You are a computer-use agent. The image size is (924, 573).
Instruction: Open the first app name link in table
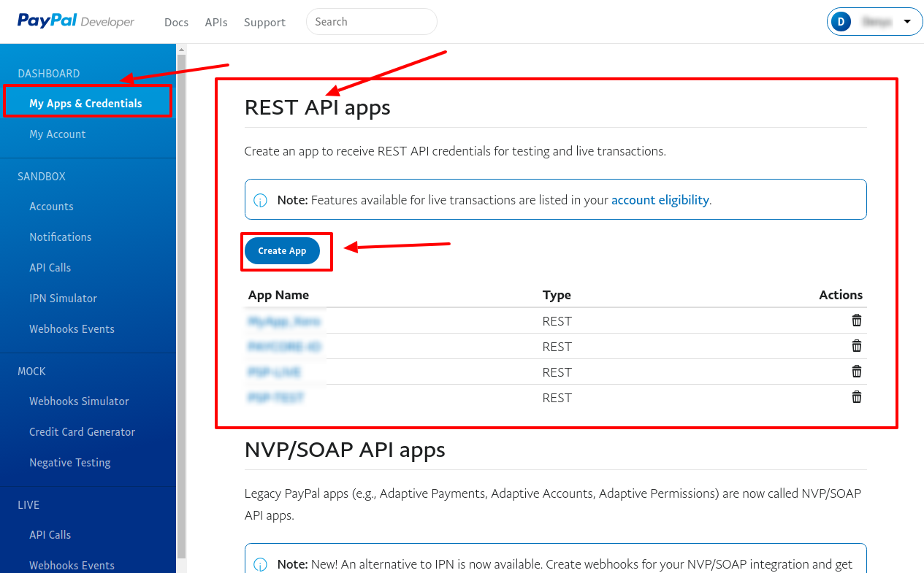click(x=284, y=321)
